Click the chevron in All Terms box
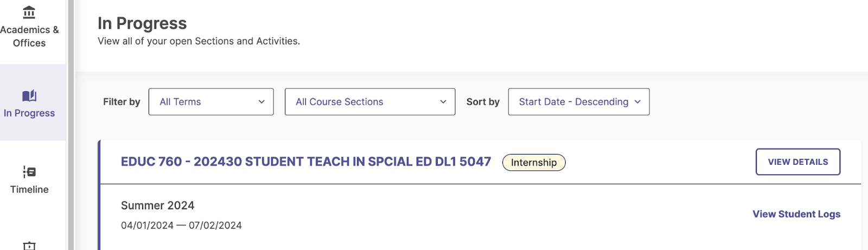 [x=261, y=102]
